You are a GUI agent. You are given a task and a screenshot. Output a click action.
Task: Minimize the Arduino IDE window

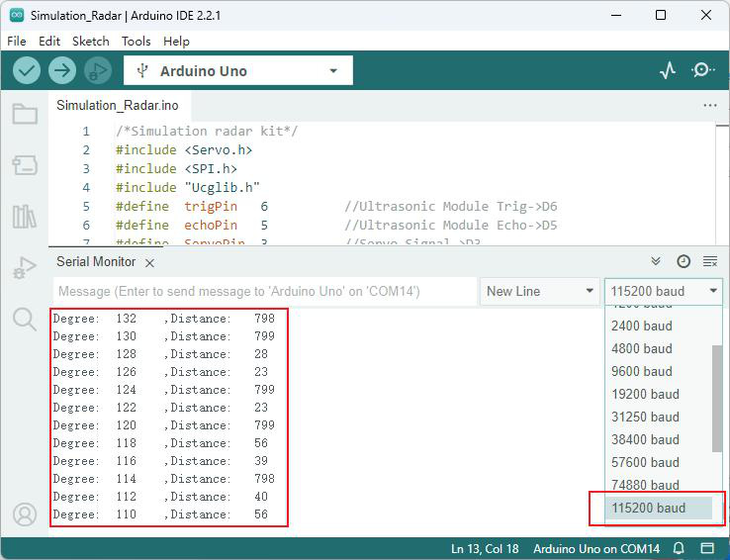coord(616,15)
